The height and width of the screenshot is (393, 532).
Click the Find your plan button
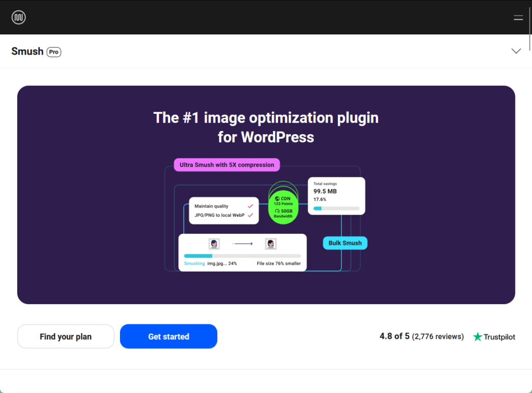coord(66,336)
